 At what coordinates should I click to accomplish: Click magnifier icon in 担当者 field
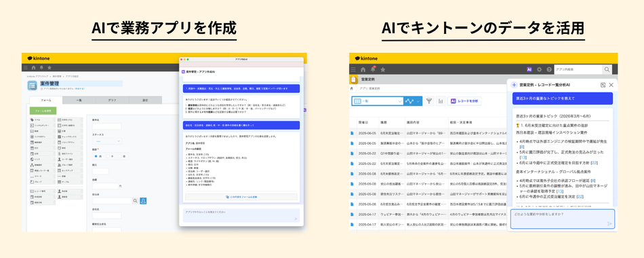tap(135, 201)
